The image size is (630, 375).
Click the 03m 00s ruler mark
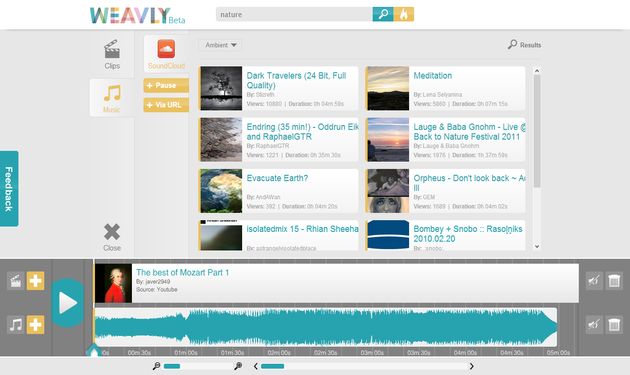click(372, 352)
